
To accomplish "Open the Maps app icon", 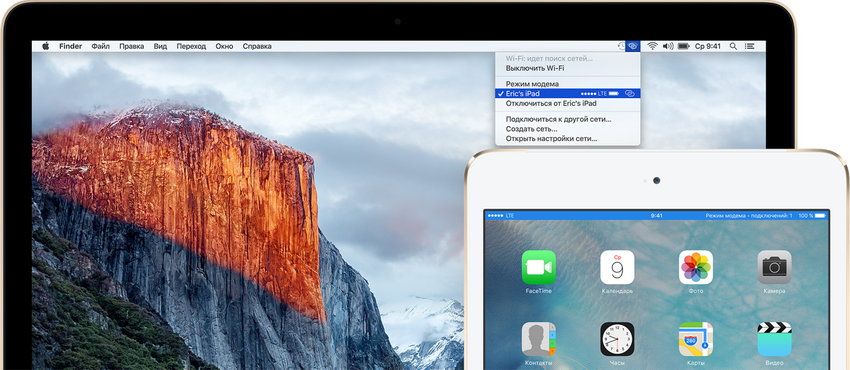I will [x=696, y=339].
